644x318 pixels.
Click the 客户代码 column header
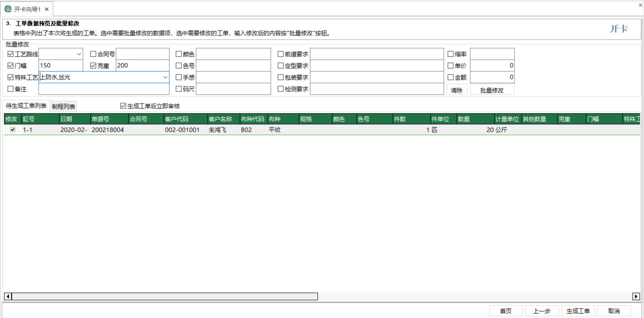click(x=186, y=119)
